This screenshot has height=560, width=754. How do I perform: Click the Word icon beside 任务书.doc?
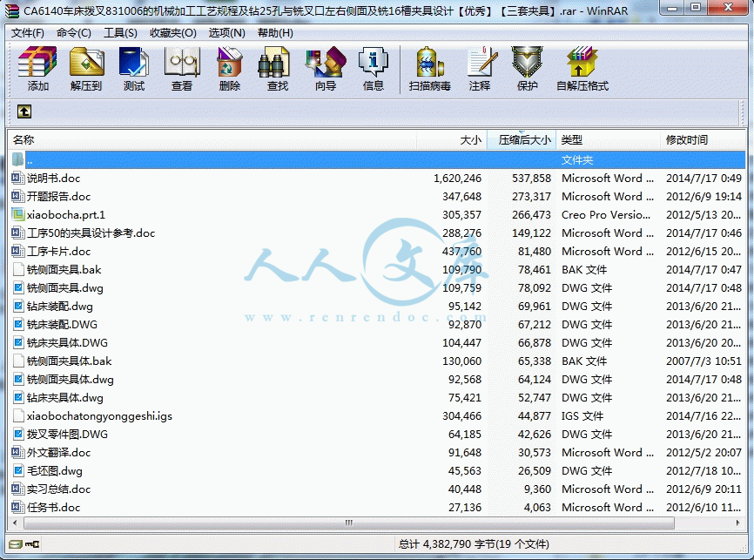(x=17, y=507)
